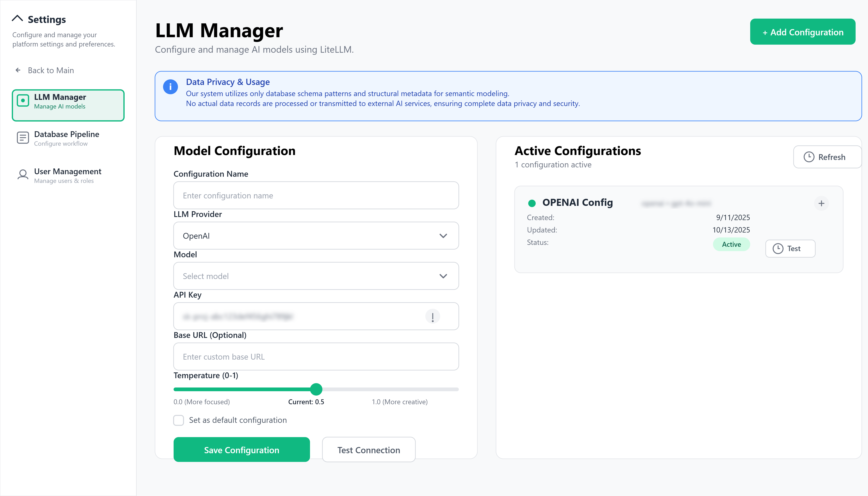Click the Settings heading text

[47, 19]
